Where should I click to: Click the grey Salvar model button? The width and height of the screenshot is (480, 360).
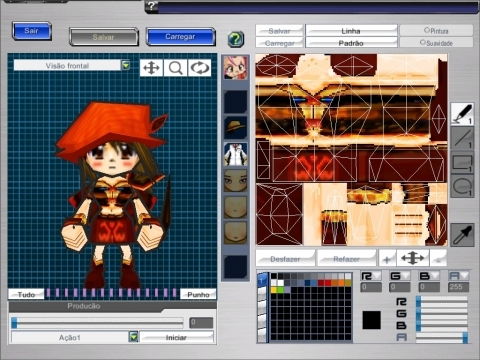pos(104,37)
